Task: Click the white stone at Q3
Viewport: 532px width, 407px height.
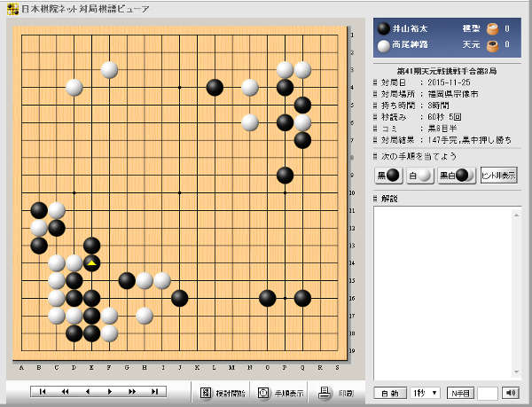Action: (x=302, y=70)
